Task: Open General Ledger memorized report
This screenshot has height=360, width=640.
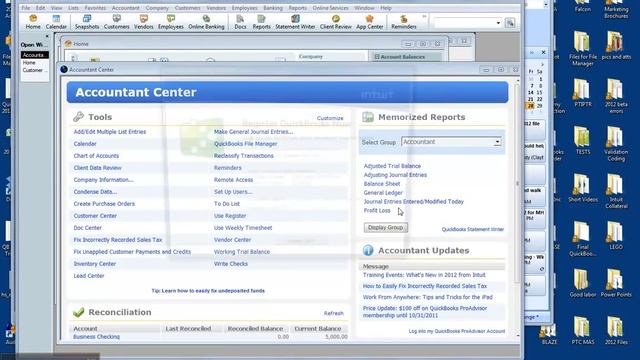Action: pyautogui.click(x=383, y=193)
